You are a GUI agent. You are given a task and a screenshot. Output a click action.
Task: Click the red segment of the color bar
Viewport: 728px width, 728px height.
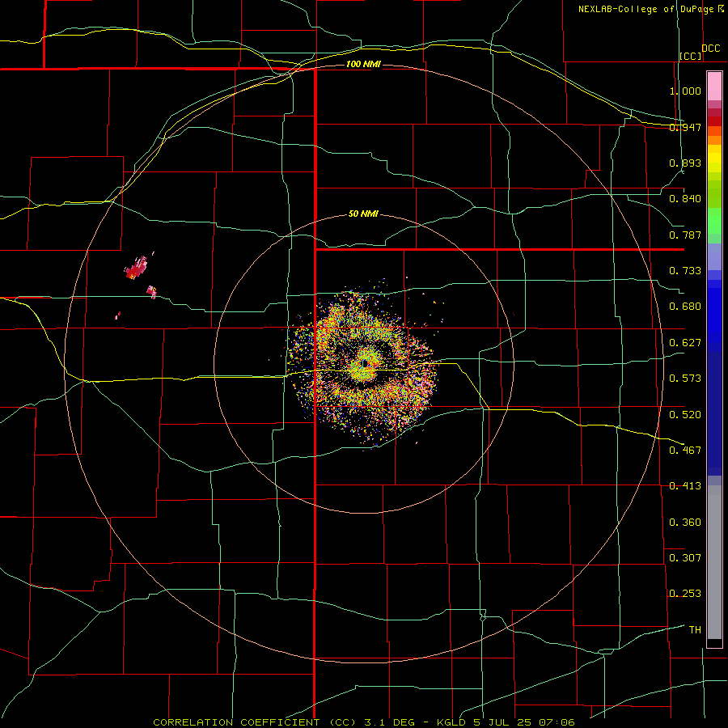(x=714, y=121)
